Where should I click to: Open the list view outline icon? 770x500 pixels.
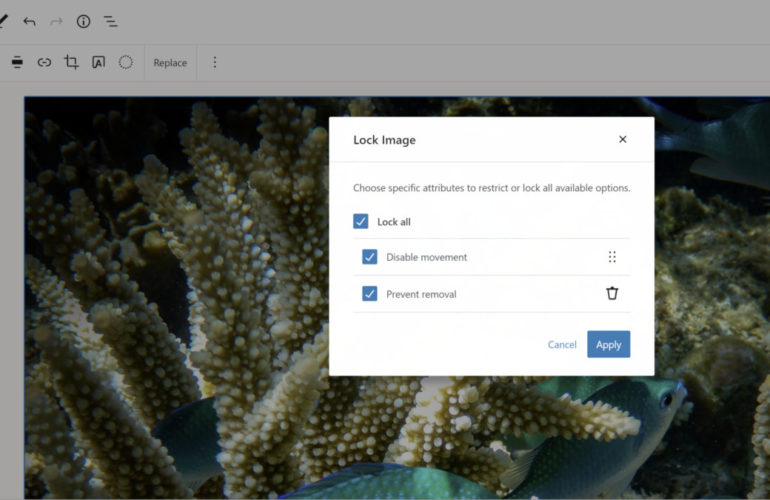110,21
